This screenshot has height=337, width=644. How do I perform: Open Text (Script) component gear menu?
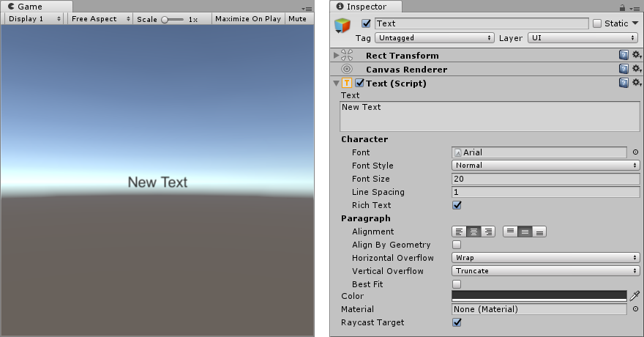[x=637, y=84]
